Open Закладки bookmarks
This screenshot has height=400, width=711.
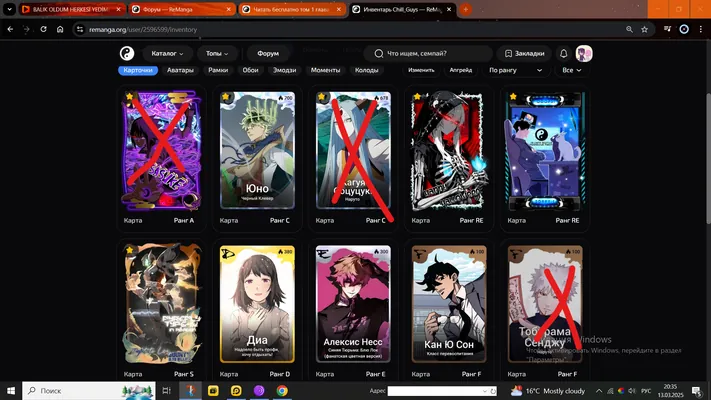tap(525, 54)
